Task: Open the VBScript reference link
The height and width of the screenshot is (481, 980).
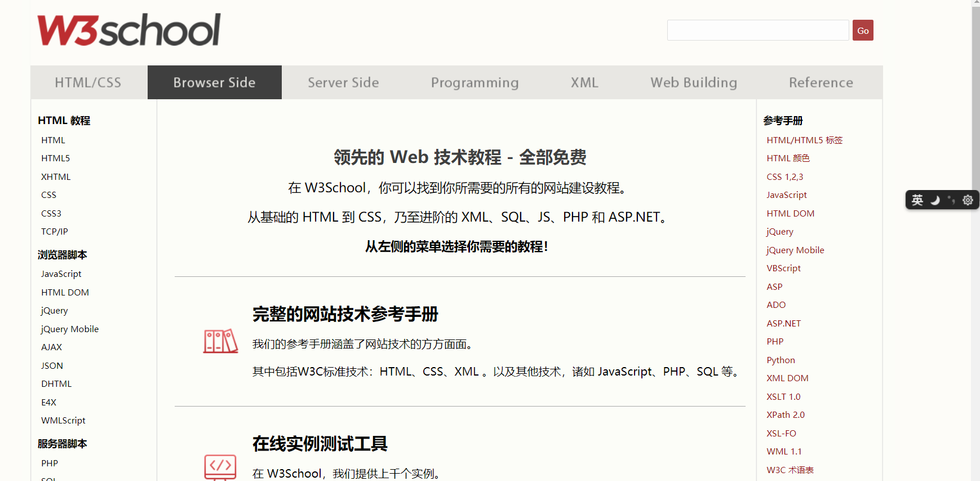Action: [783, 268]
